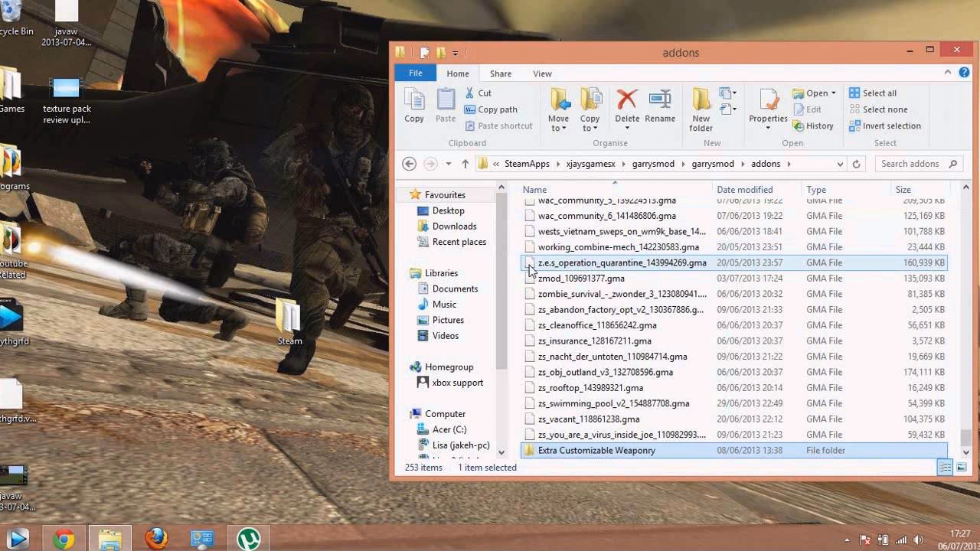Go back with the Back arrow

click(409, 164)
